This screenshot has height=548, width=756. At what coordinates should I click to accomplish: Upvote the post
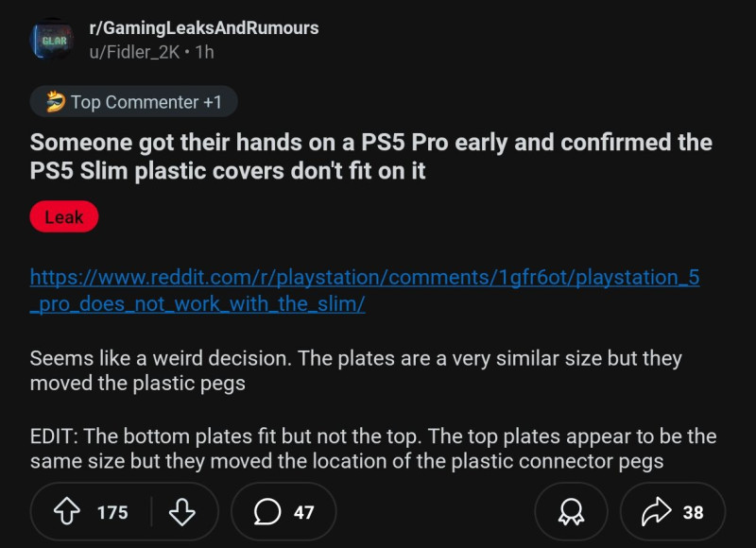pos(68,512)
